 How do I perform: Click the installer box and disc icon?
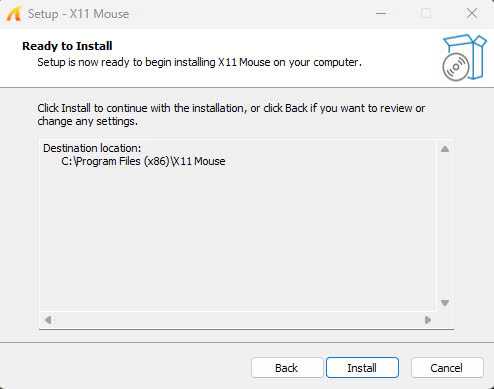pyautogui.click(x=464, y=57)
